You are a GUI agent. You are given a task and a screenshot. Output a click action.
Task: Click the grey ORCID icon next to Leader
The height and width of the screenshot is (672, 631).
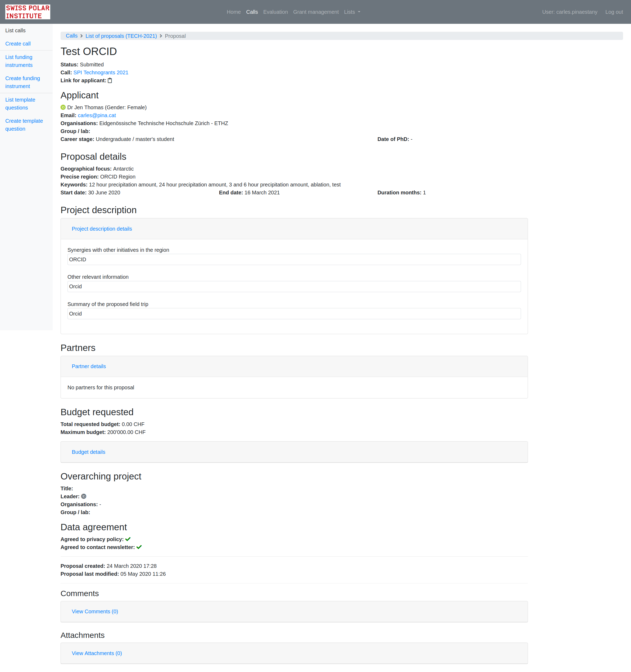(x=84, y=497)
